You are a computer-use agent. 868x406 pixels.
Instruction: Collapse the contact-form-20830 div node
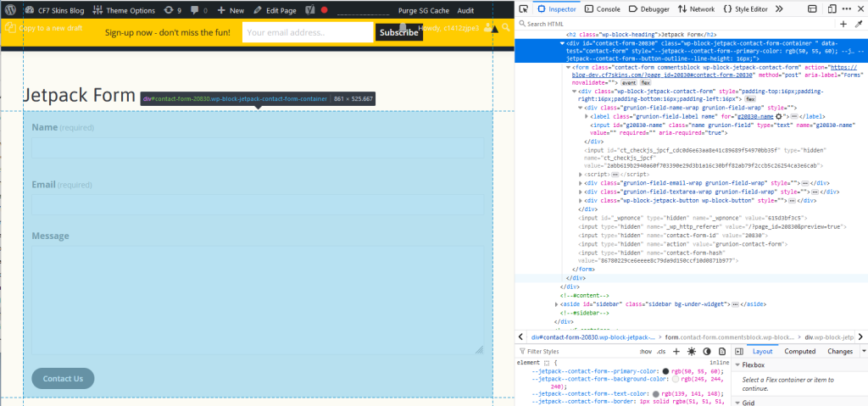click(562, 42)
